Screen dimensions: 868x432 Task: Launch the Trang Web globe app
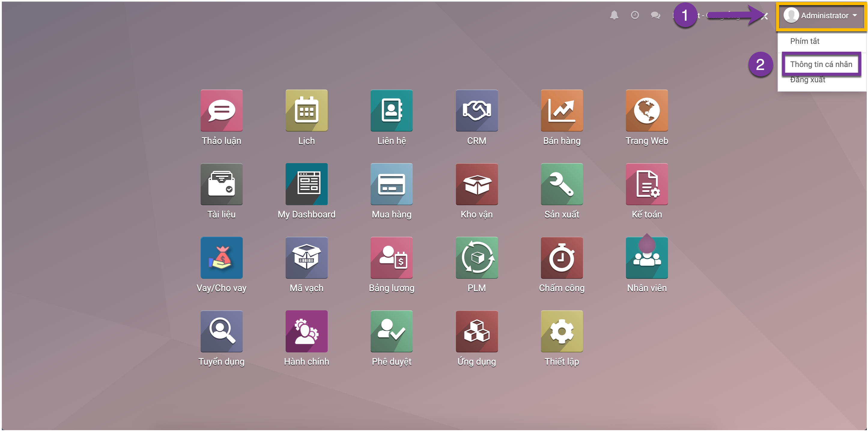click(x=647, y=111)
